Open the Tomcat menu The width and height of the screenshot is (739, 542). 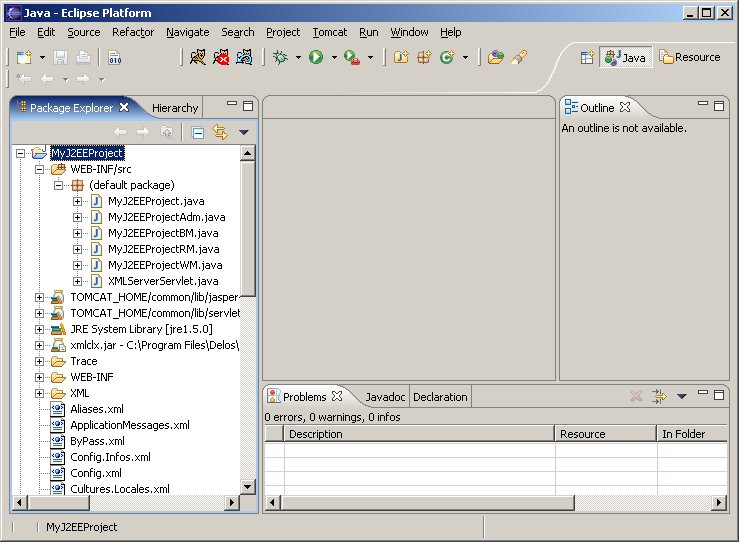pos(329,32)
